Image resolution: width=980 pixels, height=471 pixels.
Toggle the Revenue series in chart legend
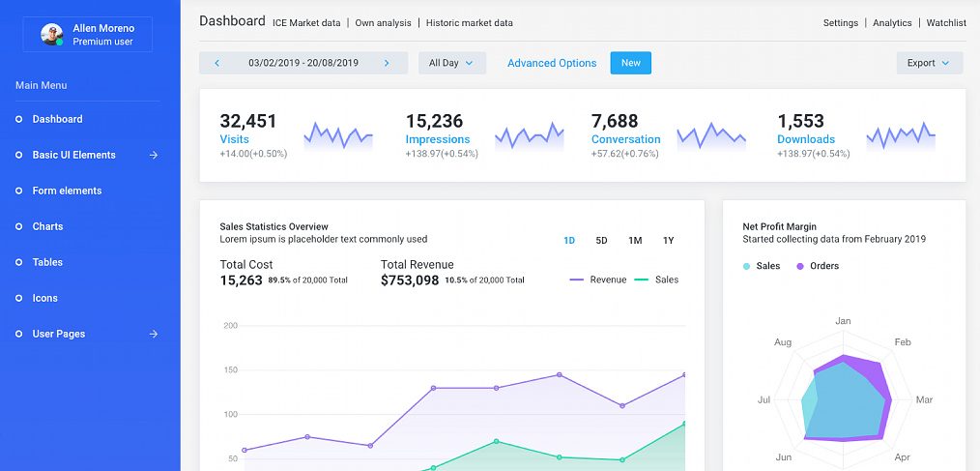coord(598,280)
